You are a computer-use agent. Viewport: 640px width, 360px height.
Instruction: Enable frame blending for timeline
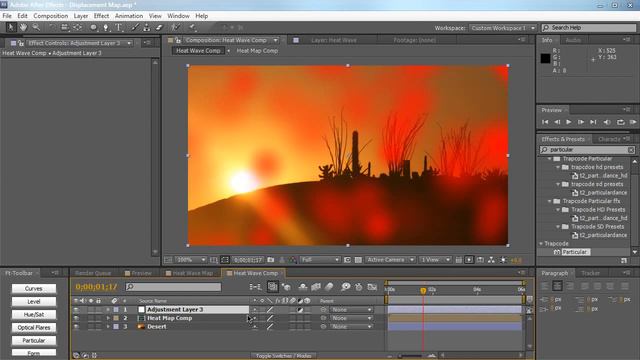(316, 287)
